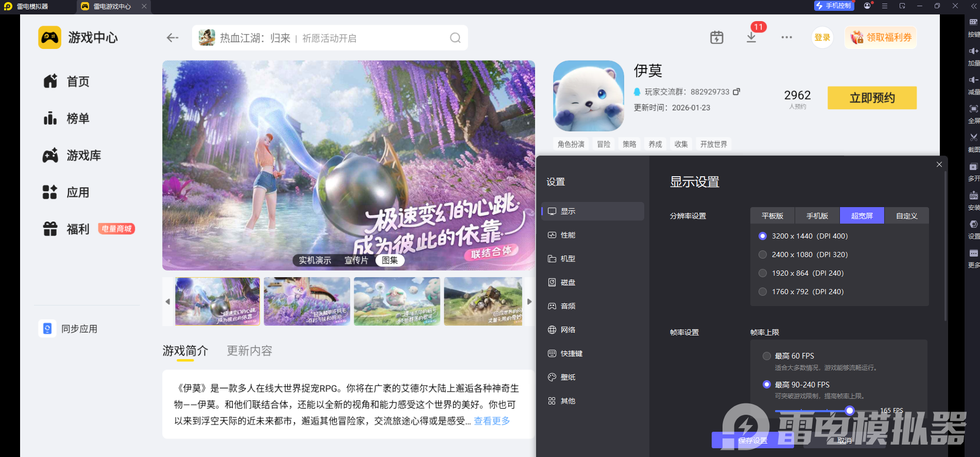
Task: Switch to 超宽屏 resolution tab
Action: [x=862, y=216]
